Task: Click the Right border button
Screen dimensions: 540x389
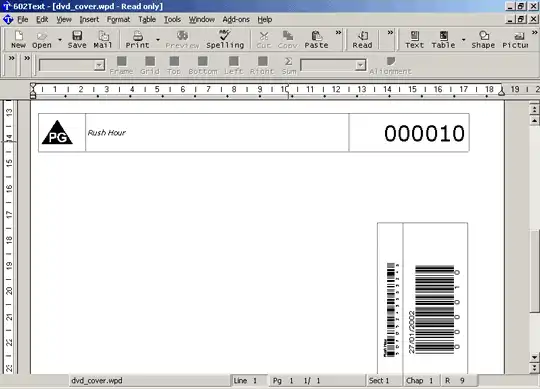Action: pos(262,65)
